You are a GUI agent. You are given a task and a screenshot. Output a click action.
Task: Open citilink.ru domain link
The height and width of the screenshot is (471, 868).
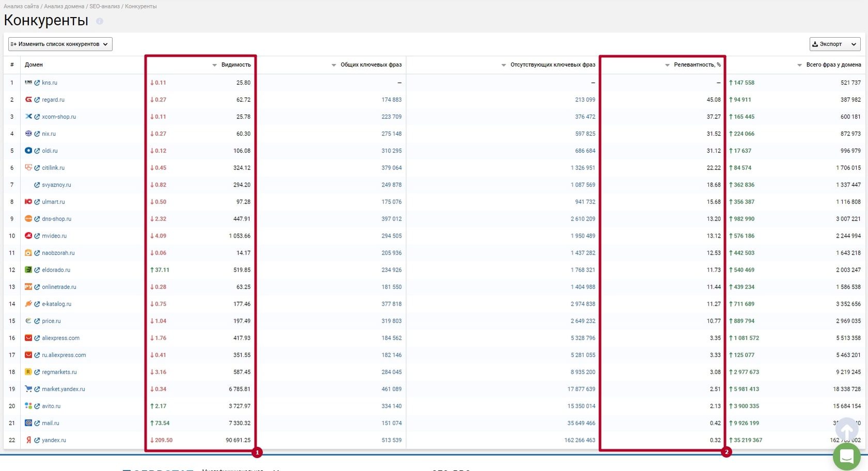click(x=53, y=168)
